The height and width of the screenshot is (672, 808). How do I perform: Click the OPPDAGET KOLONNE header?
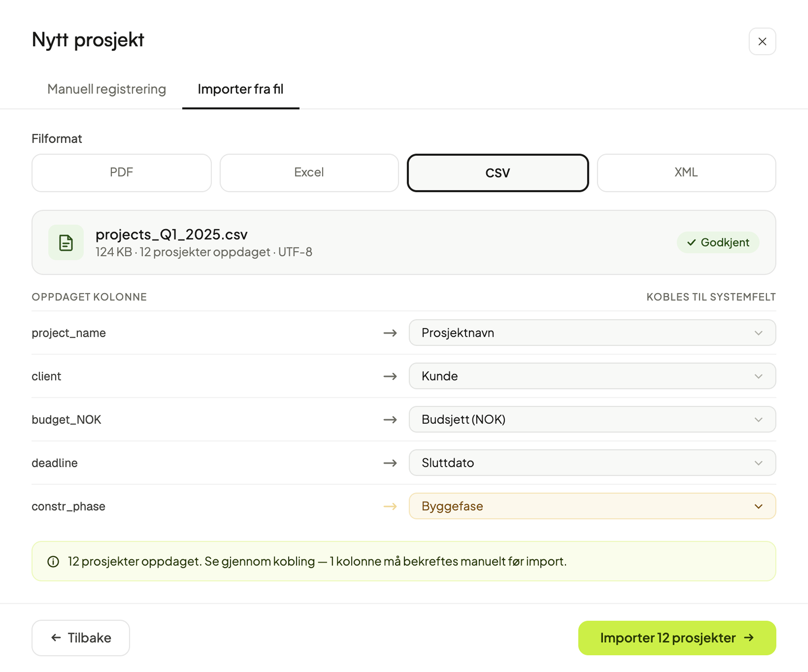click(89, 297)
